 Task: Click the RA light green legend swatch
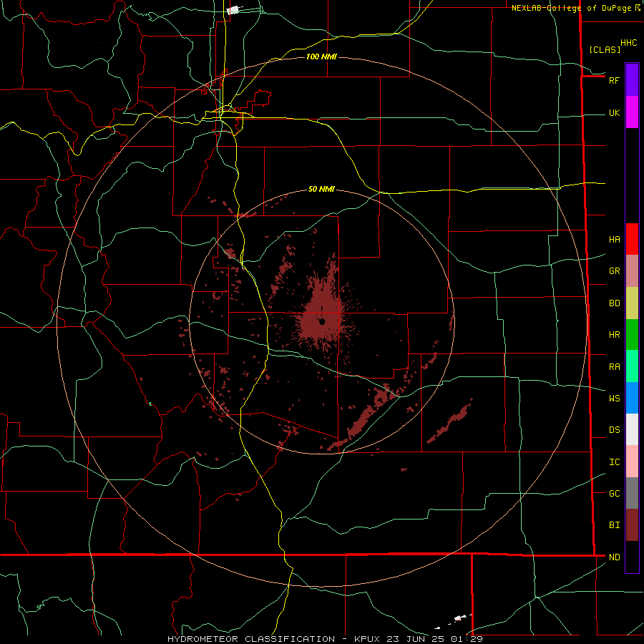click(632, 366)
